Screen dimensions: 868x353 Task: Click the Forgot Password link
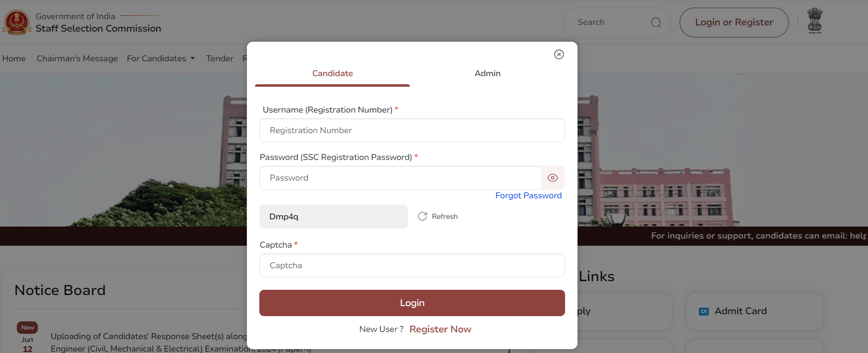coord(528,195)
